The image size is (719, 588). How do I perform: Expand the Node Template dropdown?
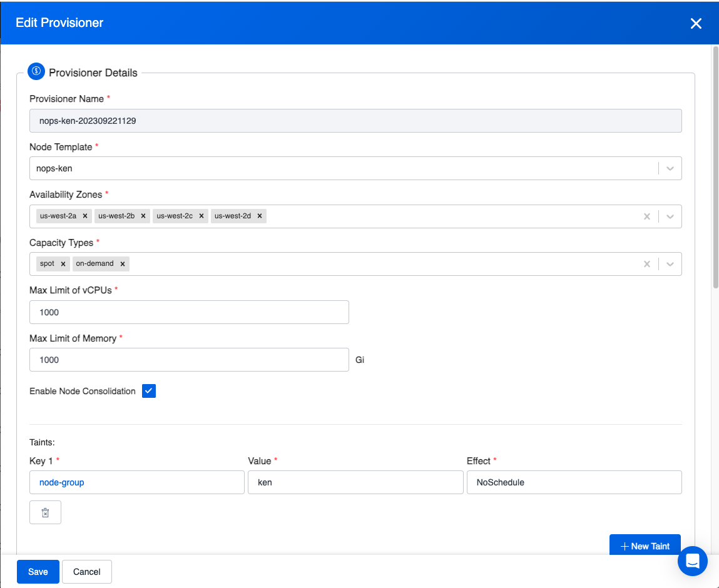click(670, 169)
